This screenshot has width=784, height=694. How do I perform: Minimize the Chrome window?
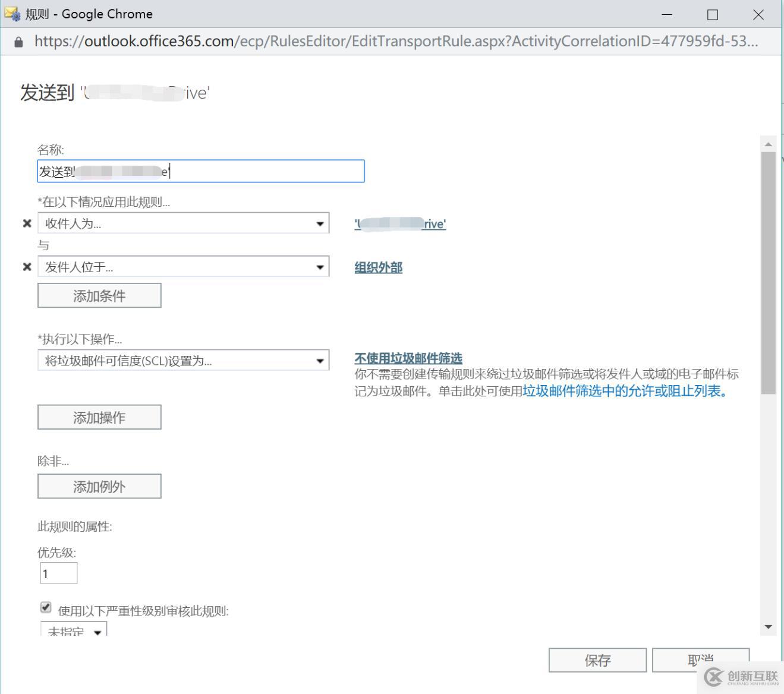667,14
